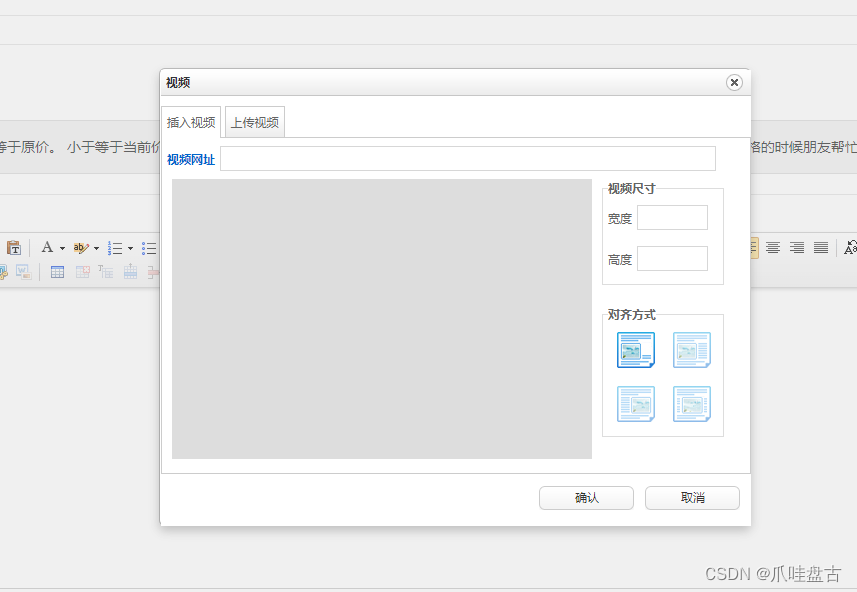This screenshot has height=592, width=857.
Task: Click the bulleted list icon
Action: [x=149, y=248]
